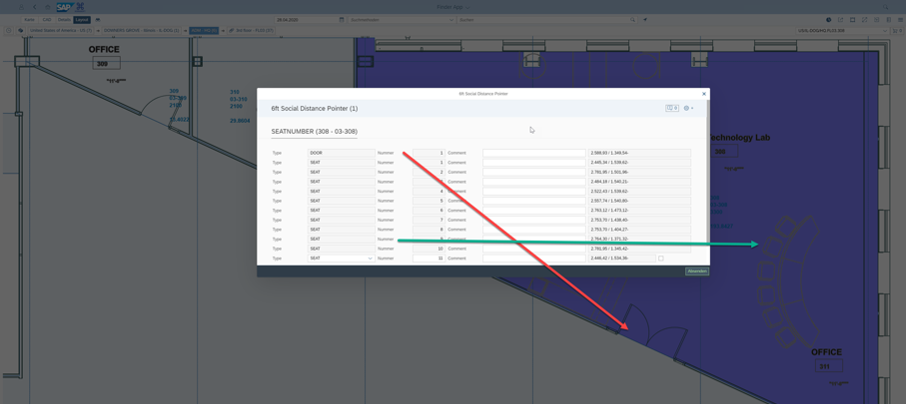The image size is (906, 404).
Task: Open the hamburger menu icon at the toolbar end
Action: pos(900,20)
